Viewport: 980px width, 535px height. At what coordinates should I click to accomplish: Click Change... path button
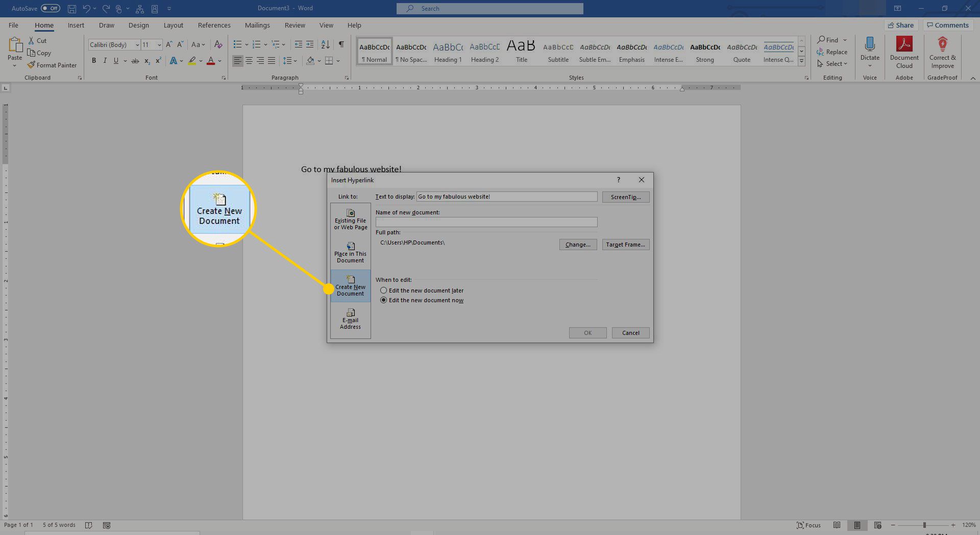click(x=578, y=245)
